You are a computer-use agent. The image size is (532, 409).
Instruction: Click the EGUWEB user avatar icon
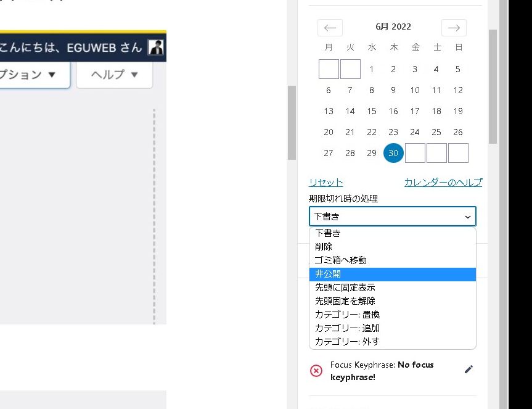tap(156, 48)
